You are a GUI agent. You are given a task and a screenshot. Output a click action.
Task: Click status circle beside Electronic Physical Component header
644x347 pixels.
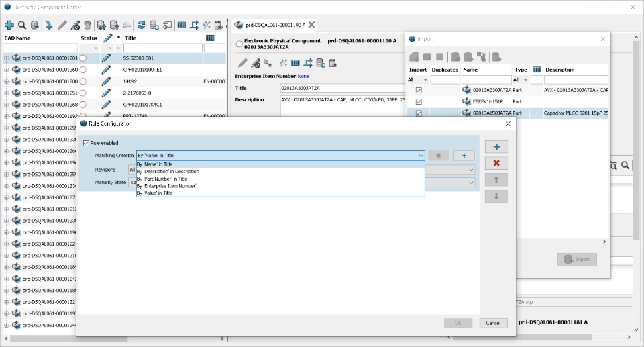(239, 44)
